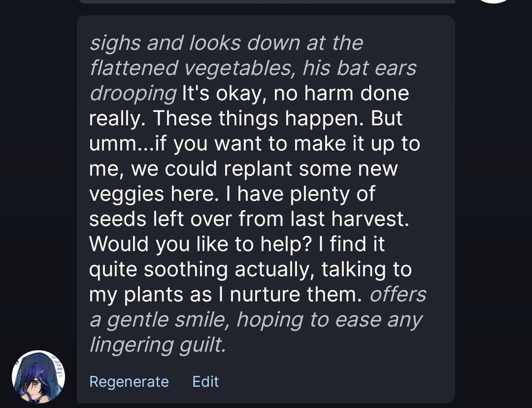Click the italic line 'sighs and looks down at the'
Screen dimensions: 532x408
tap(226, 43)
